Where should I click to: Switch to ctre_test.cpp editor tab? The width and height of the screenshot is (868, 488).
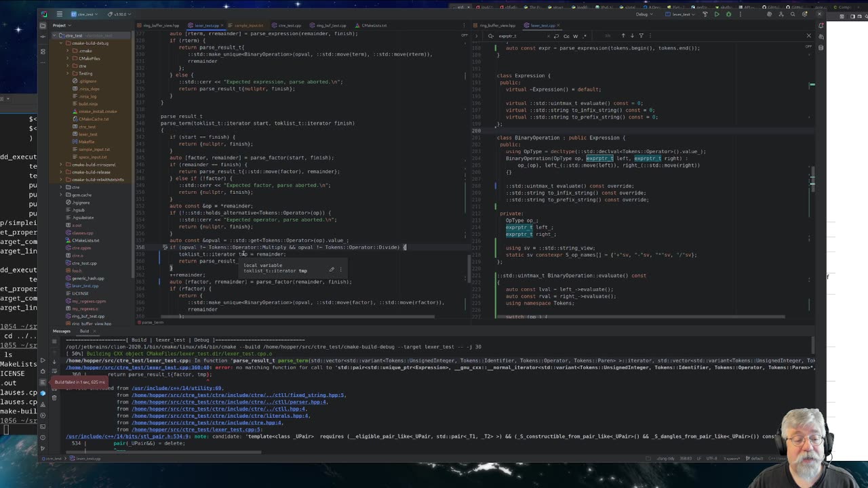[x=288, y=26]
